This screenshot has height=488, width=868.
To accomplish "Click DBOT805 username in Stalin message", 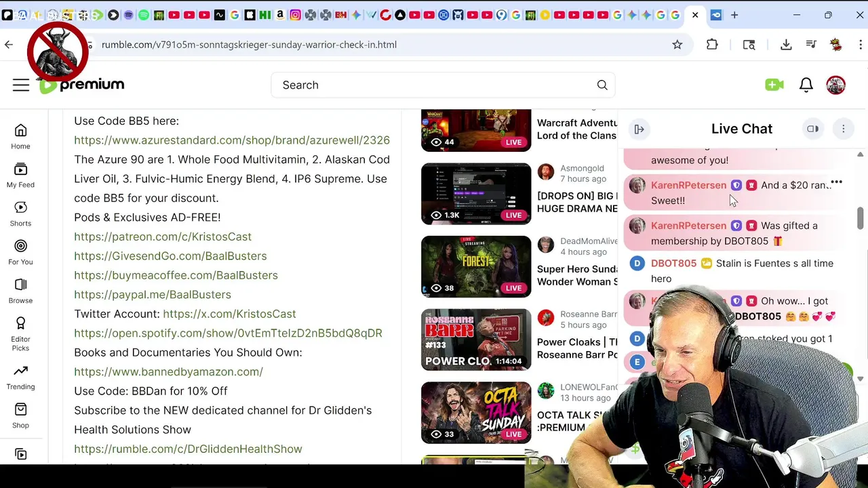I will 673,264.
